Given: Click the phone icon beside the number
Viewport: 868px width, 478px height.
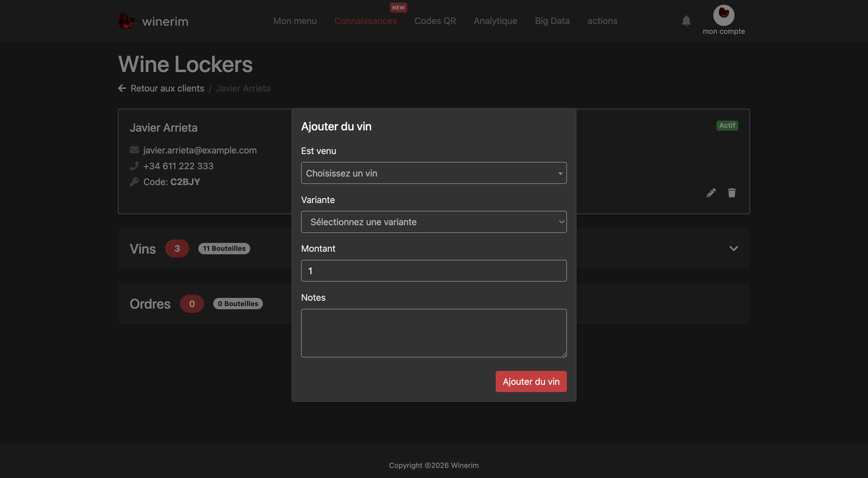Looking at the screenshot, I should 134,166.
